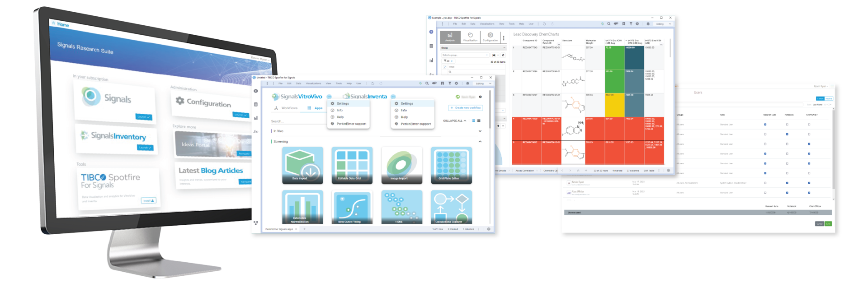Toggle Kevin Ryan's Notebook license checkbox

click(787, 183)
